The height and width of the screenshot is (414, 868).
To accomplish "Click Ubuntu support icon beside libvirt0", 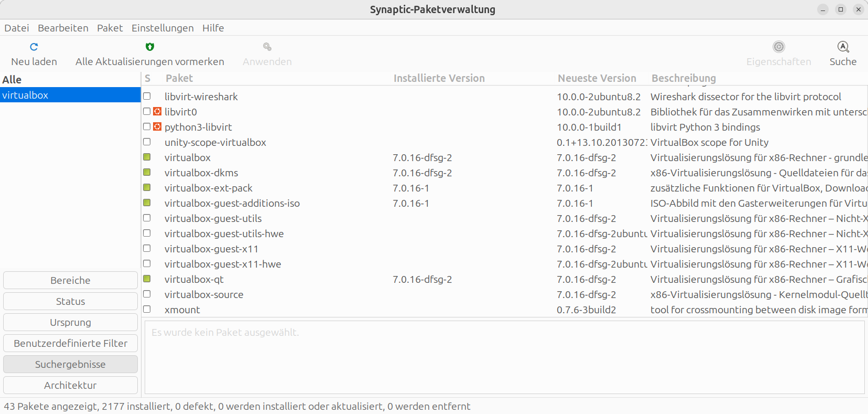I will tap(157, 111).
